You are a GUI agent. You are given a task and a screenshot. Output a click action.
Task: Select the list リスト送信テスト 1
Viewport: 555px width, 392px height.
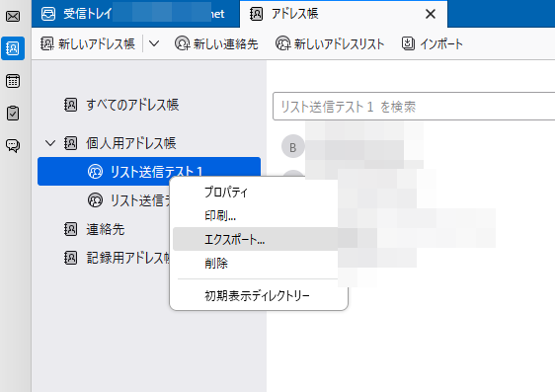point(149,171)
